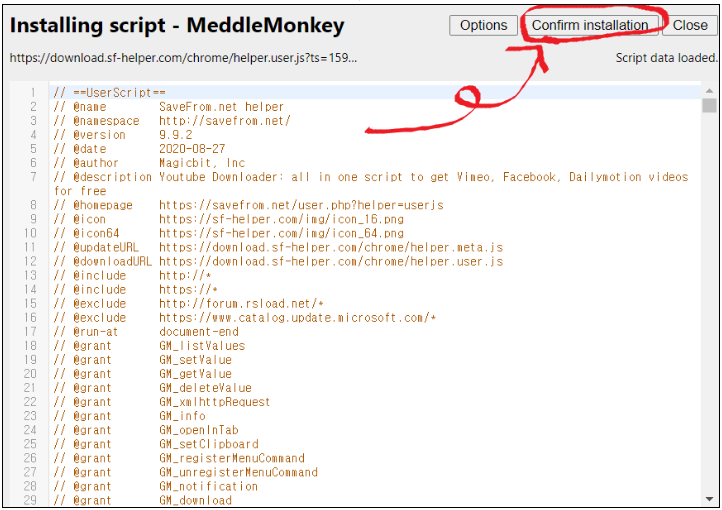Click the vertical scrollbar thumb
722x510 pixels.
(x=709, y=105)
